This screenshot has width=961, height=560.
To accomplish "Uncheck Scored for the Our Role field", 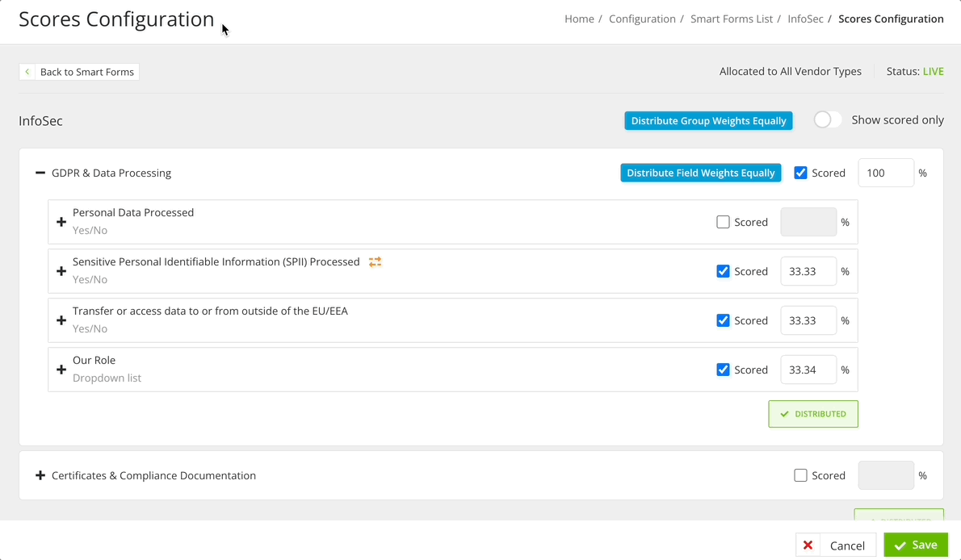I will click(723, 369).
